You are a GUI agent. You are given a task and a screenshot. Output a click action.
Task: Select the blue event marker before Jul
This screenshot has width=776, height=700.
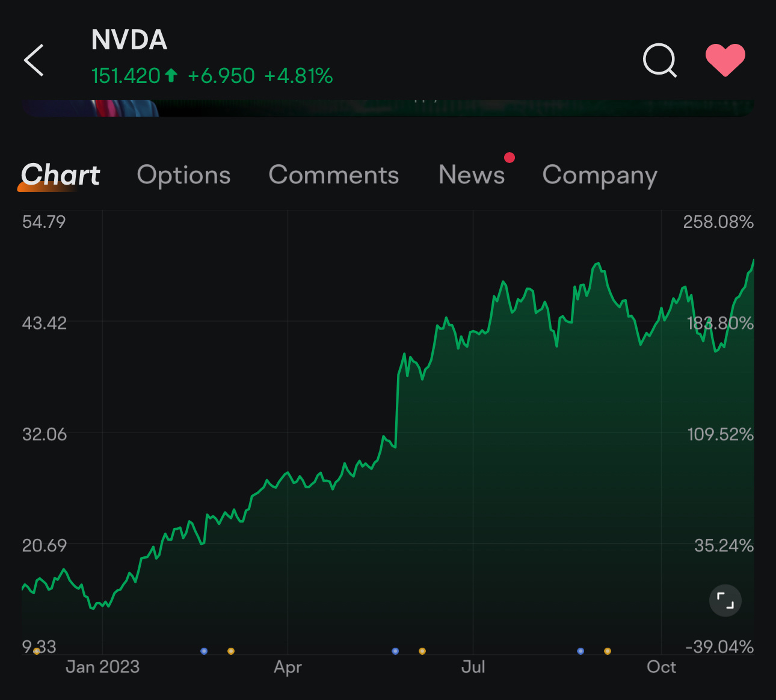coord(395,651)
